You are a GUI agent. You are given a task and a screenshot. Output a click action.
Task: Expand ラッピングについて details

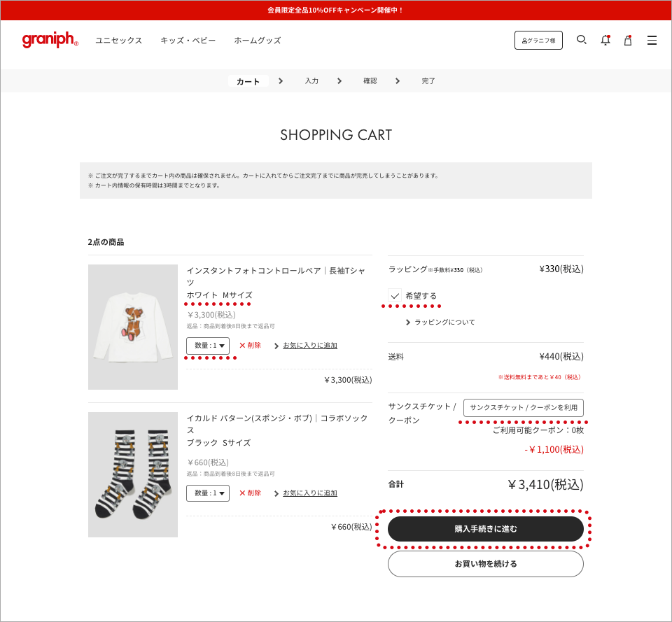tap(440, 322)
